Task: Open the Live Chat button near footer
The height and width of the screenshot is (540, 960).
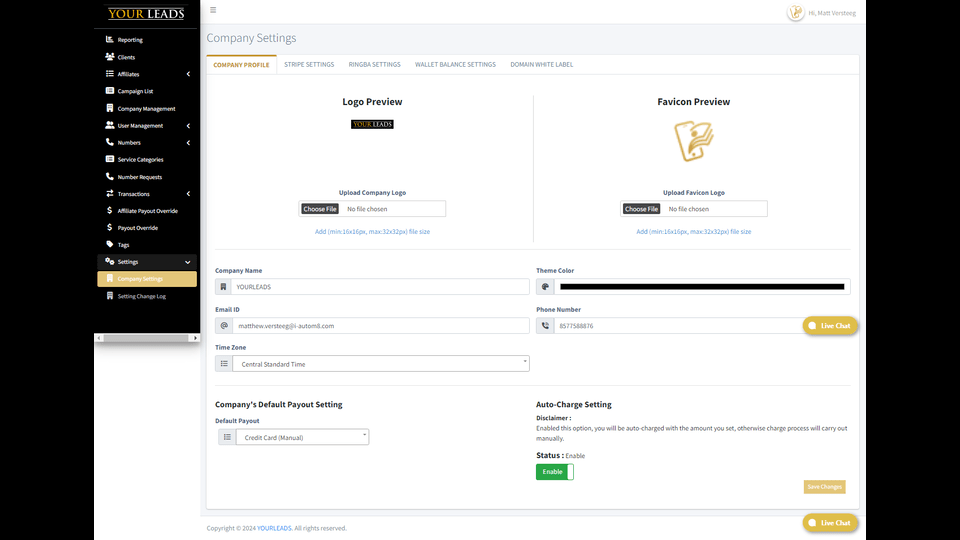Action: click(x=830, y=523)
